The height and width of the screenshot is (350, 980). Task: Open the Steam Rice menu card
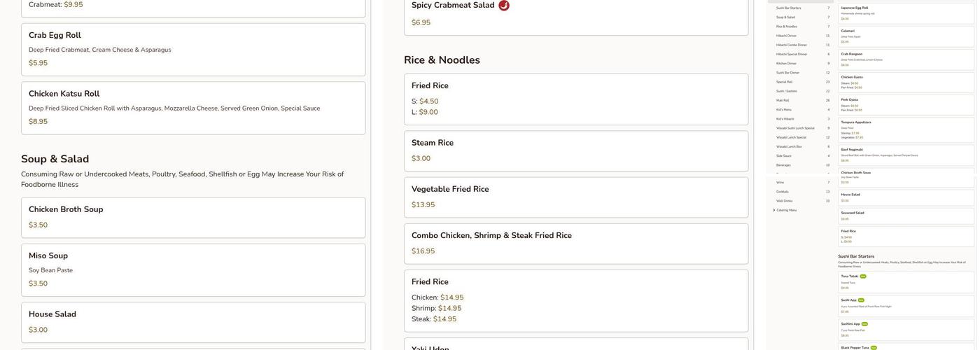tap(575, 150)
